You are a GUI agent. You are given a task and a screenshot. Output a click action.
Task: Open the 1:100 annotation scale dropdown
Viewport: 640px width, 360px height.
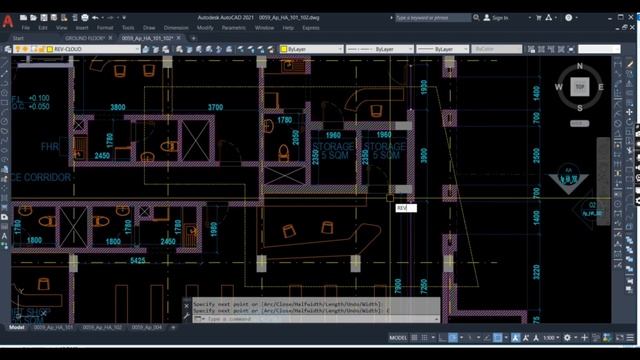[551, 338]
